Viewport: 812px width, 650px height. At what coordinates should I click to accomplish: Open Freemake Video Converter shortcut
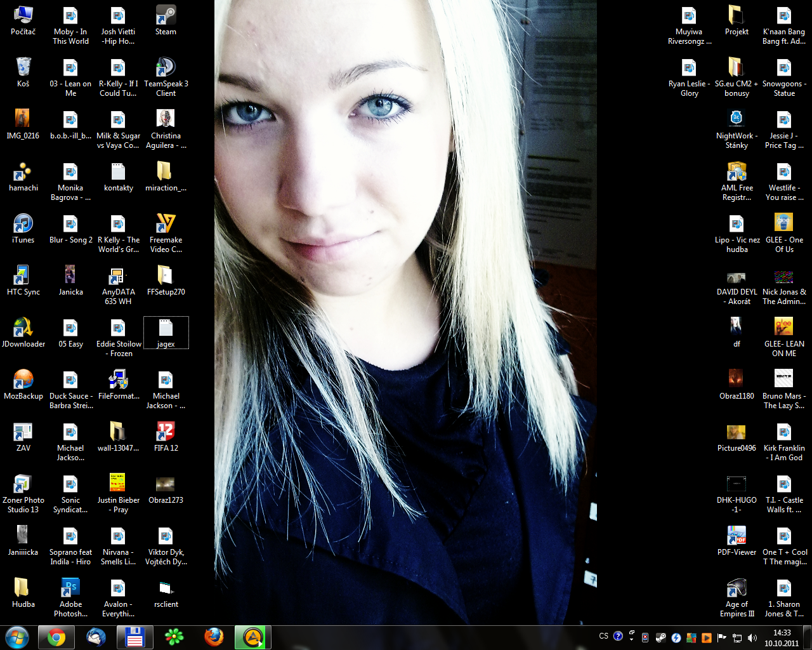166,234
